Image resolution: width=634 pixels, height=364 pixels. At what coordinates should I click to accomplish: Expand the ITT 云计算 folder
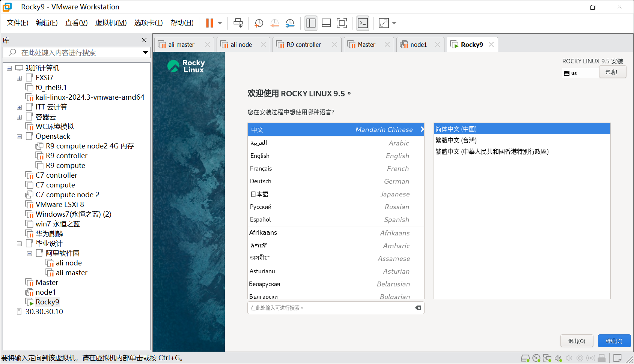click(19, 107)
